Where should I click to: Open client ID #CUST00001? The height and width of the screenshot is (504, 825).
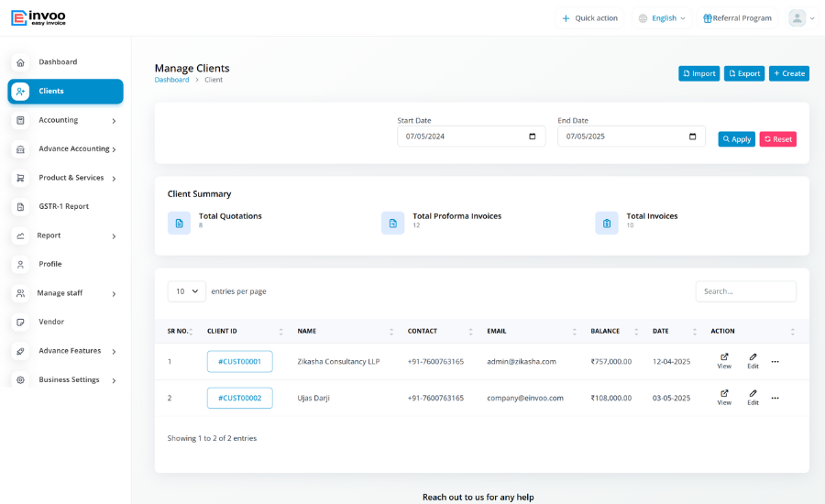(x=240, y=361)
